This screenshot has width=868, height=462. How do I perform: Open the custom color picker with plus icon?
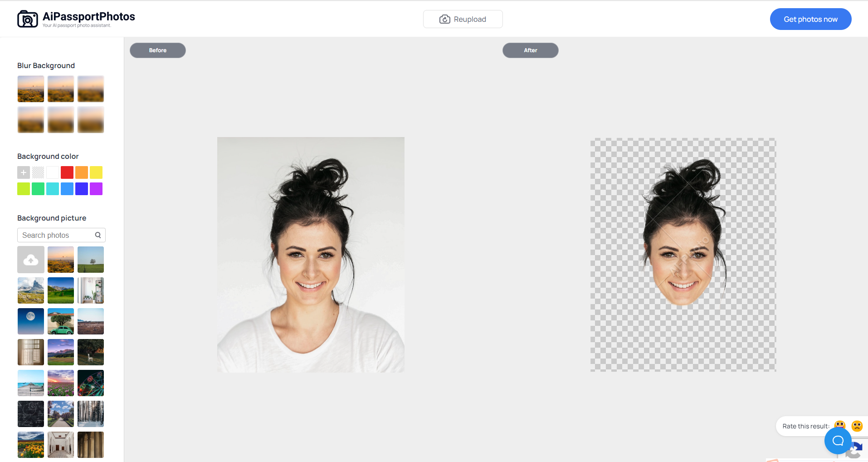click(x=23, y=172)
